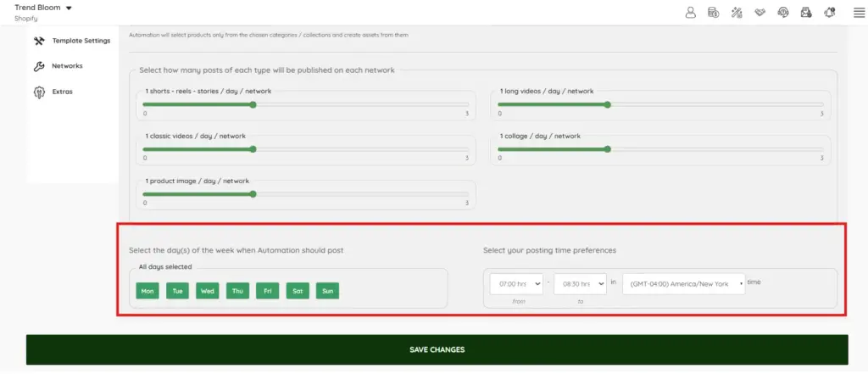
Task: Click the headset support icon
Action: click(x=782, y=13)
